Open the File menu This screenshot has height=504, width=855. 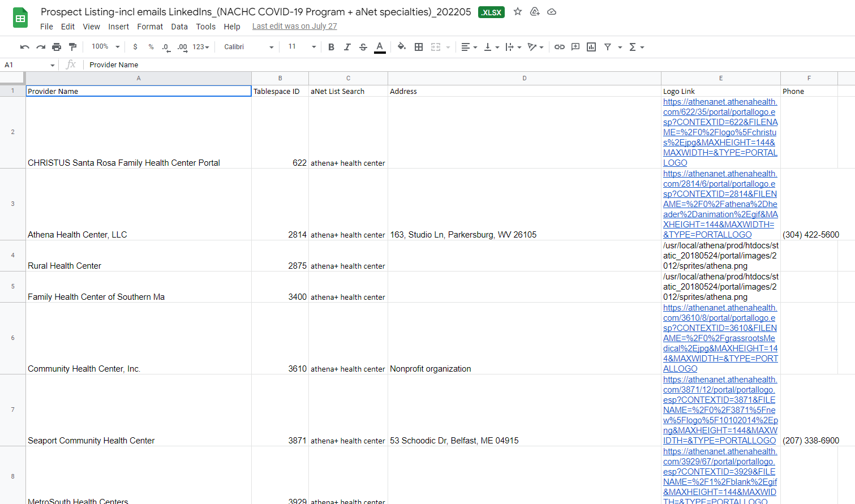click(x=46, y=27)
